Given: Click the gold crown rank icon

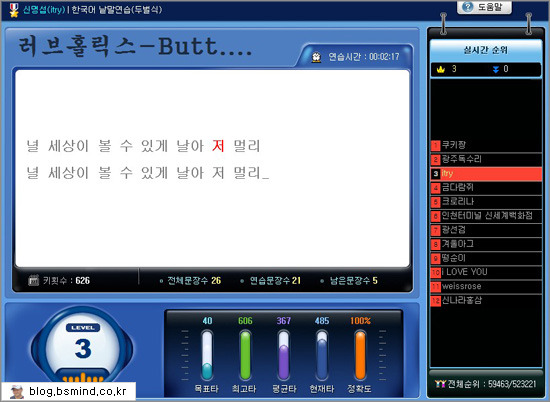Looking at the screenshot, I should (x=441, y=69).
